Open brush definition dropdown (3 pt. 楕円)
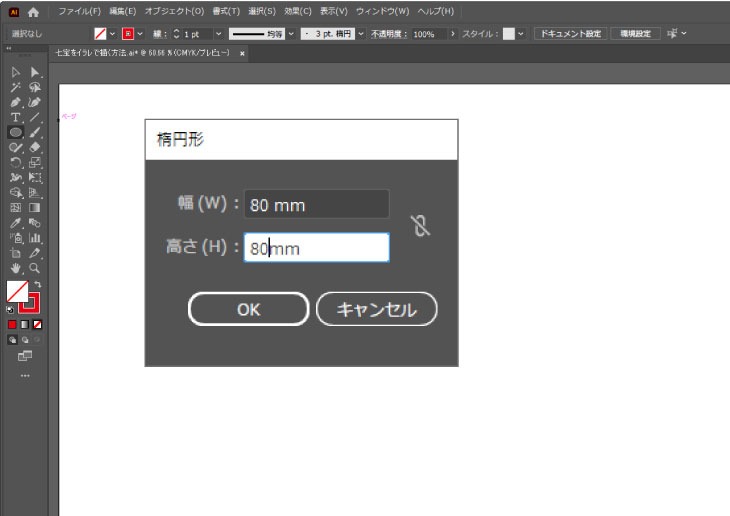 361,34
